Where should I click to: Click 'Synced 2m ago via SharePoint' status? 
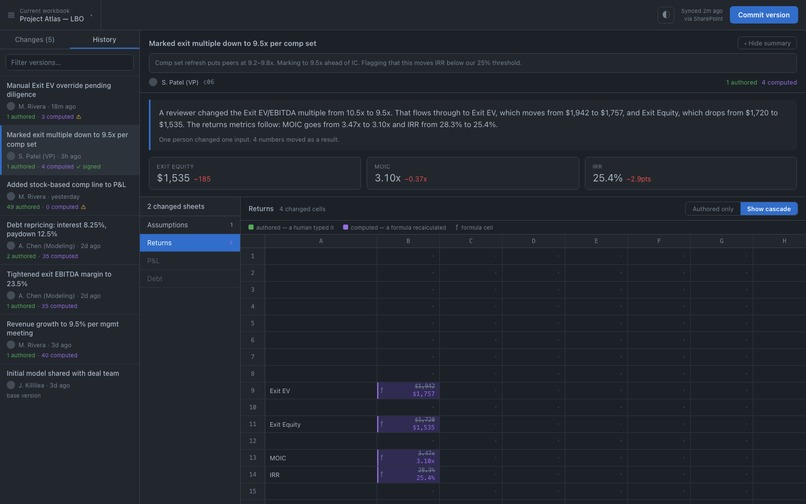click(702, 15)
